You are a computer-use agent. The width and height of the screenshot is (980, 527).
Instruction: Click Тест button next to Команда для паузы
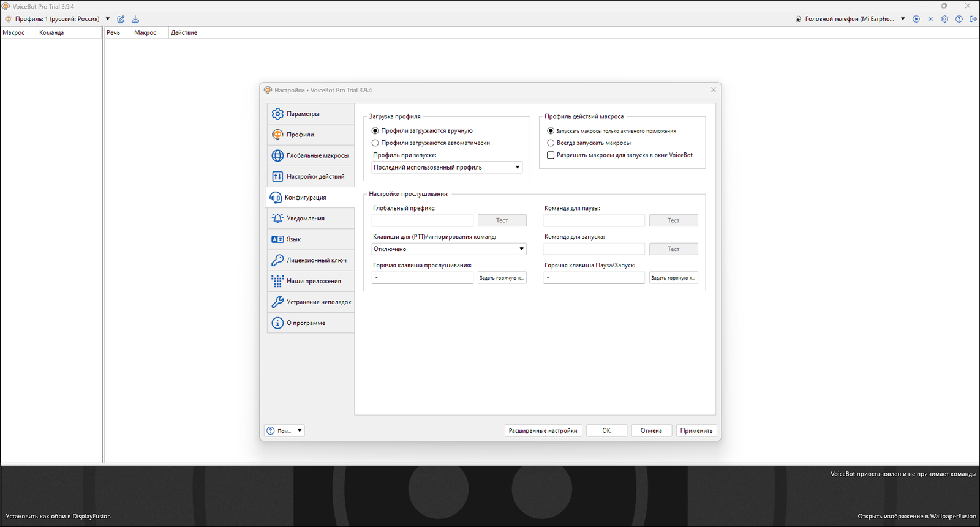point(674,220)
